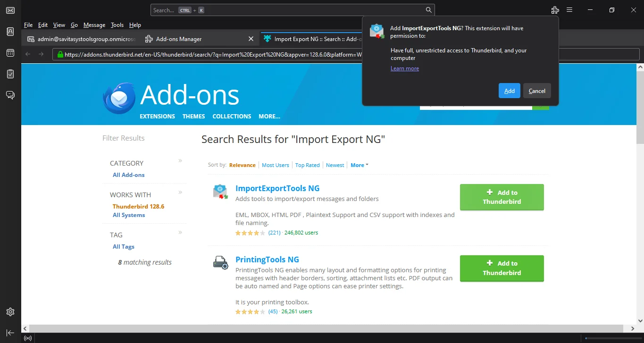Collapse the WORKS WITH filter section

point(180,192)
